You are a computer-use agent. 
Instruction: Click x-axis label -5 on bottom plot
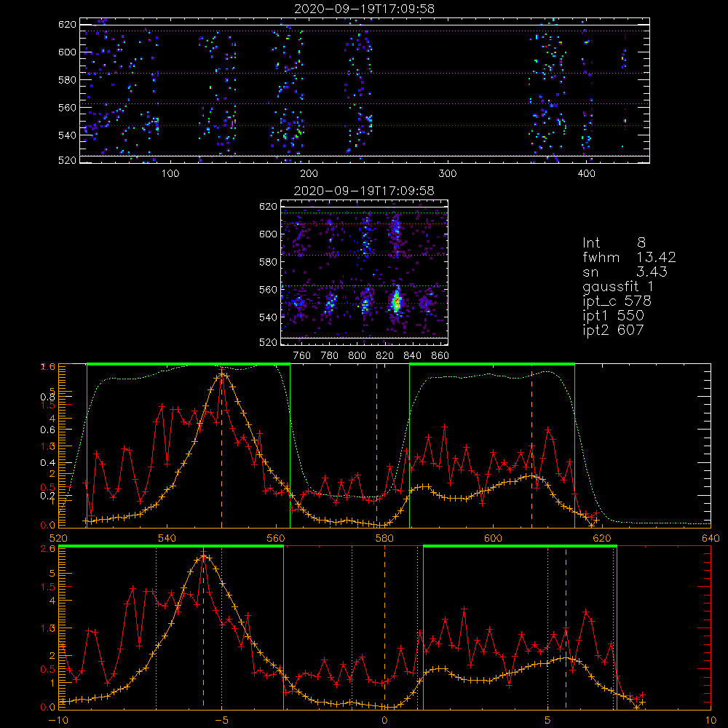click(x=221, y=720)
